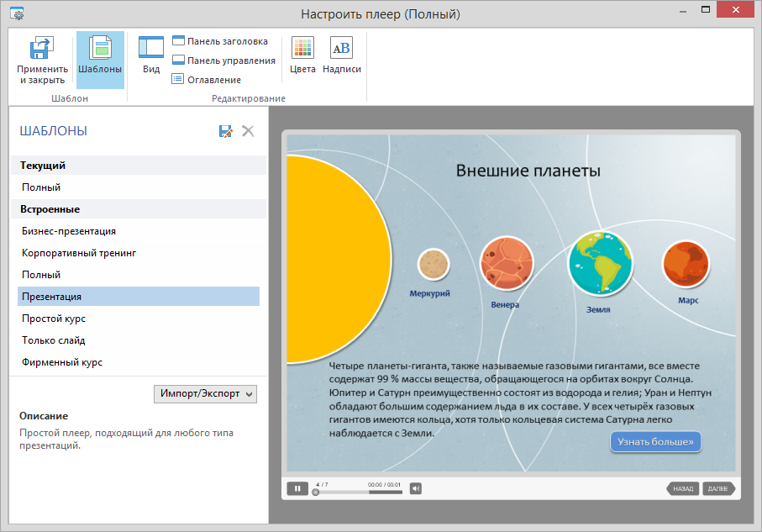Click the window system menu icon
This screenshot has height=532, width=762.
click(18, 13)
